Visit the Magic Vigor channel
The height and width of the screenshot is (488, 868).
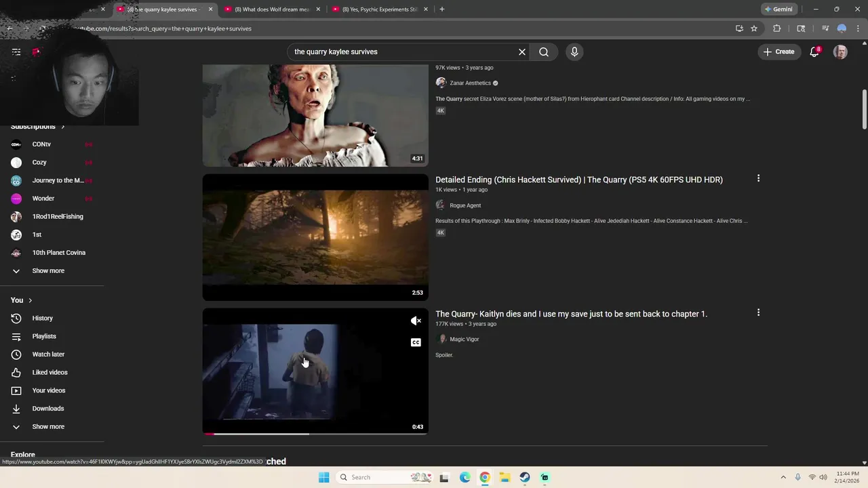(465, 340)
